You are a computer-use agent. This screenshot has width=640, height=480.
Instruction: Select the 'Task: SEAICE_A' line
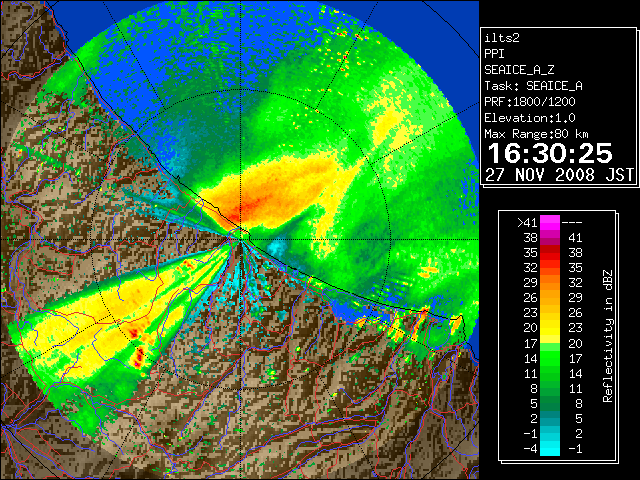[x=533, y=86]
